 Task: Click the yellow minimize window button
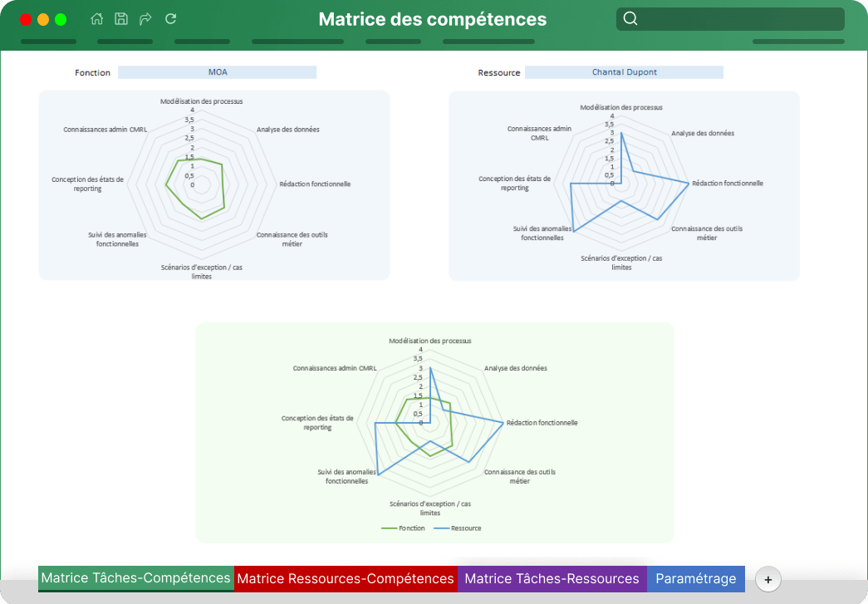click(43, 20)
